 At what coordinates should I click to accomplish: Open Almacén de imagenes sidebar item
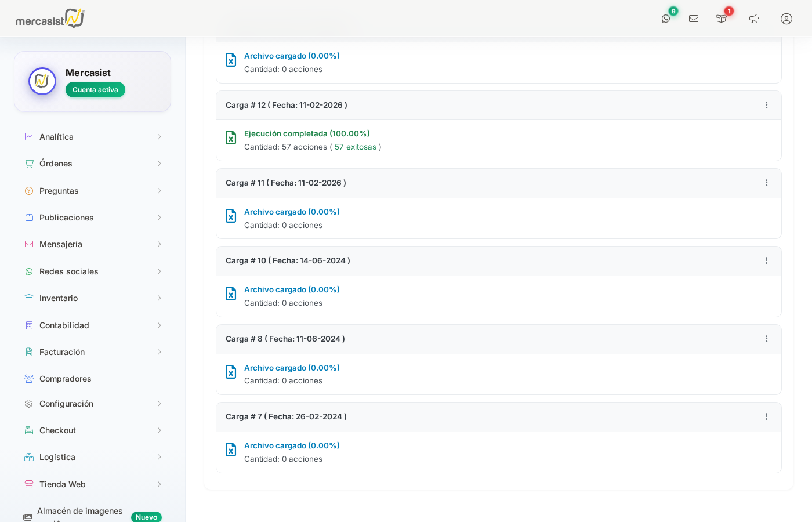(79, 512)
